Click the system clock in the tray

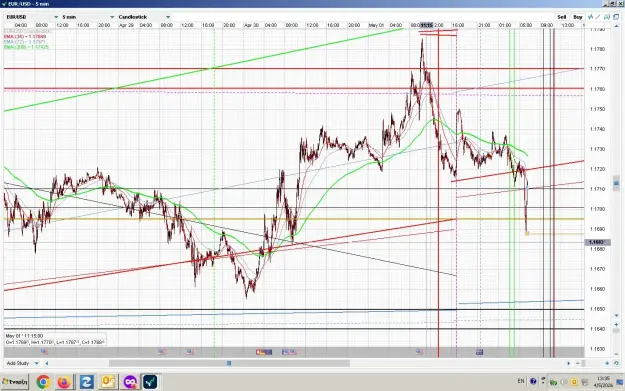pyautogui.click(x=603, y=381)
